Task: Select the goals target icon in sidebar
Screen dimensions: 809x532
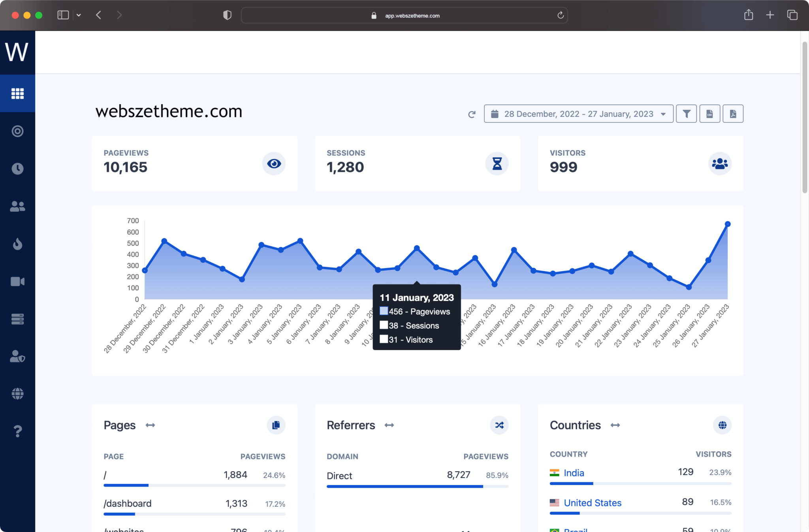Action: (18, 131)
